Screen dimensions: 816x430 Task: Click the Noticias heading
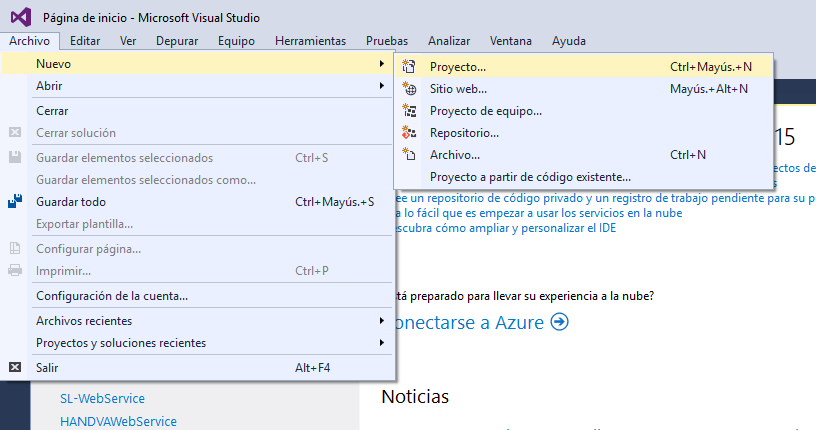[x=415, y=397]
